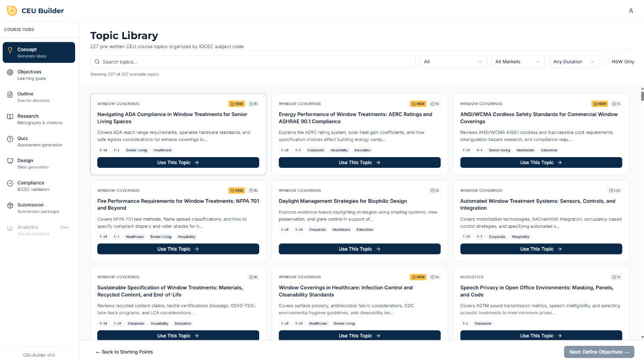The height and width of the screenshot is (363, 644).
Task: Click the Design slide icon in sidebar
Action: coord(10,161)
